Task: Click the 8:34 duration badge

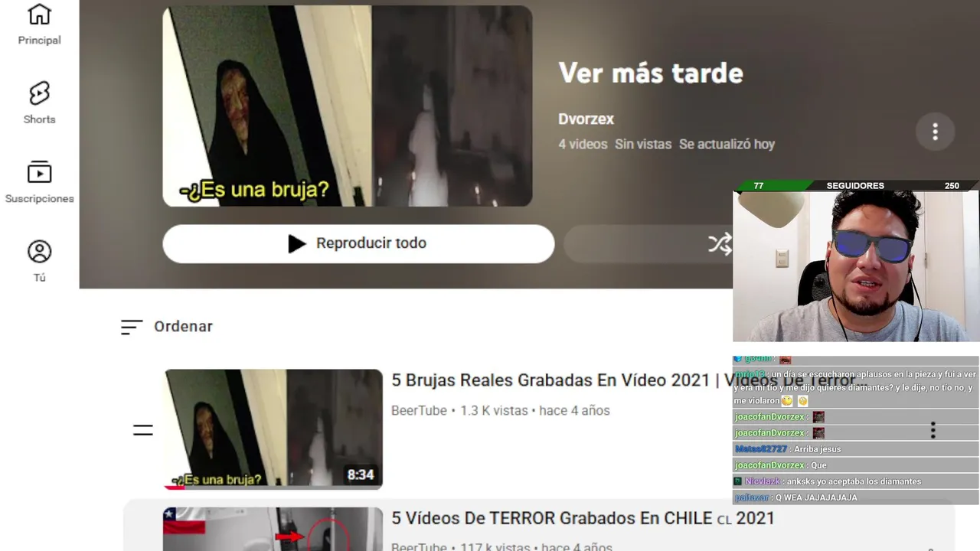Action: point(361,474)
